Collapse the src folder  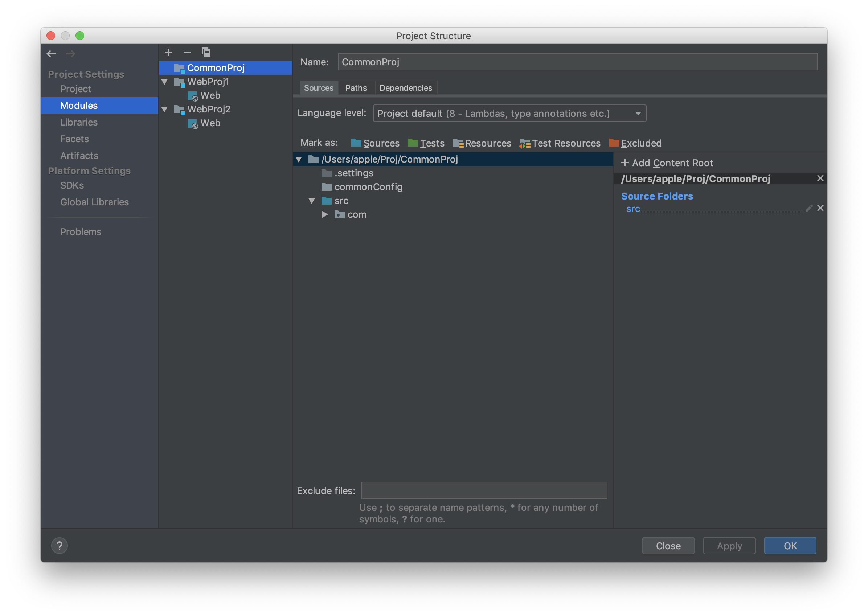312,201
